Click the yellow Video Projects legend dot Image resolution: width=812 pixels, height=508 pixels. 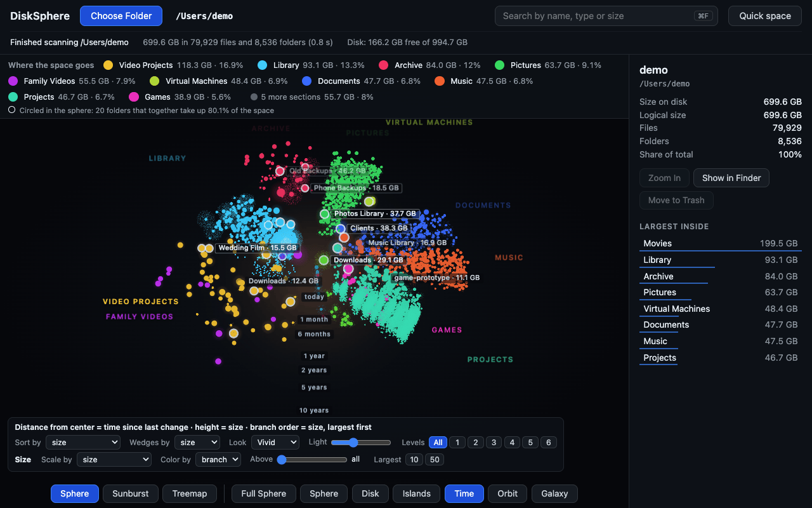(108, 65)
